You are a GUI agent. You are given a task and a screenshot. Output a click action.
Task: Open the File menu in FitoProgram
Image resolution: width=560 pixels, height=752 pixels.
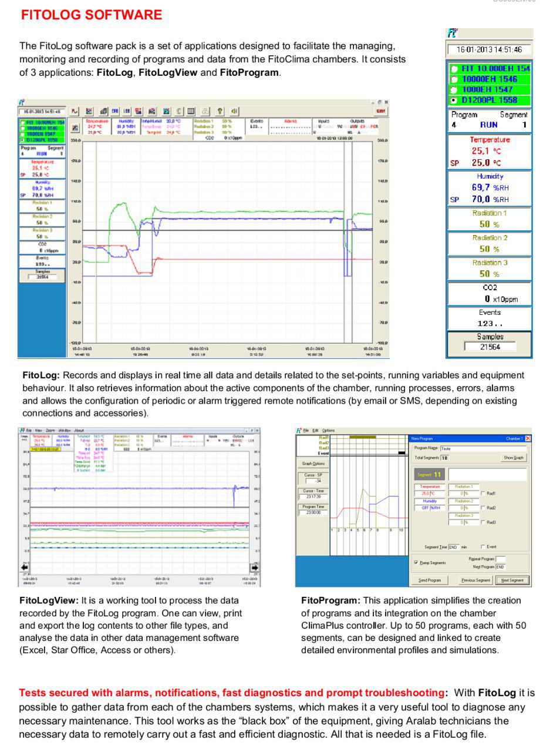pyautogui.click(x=306, y=431)
